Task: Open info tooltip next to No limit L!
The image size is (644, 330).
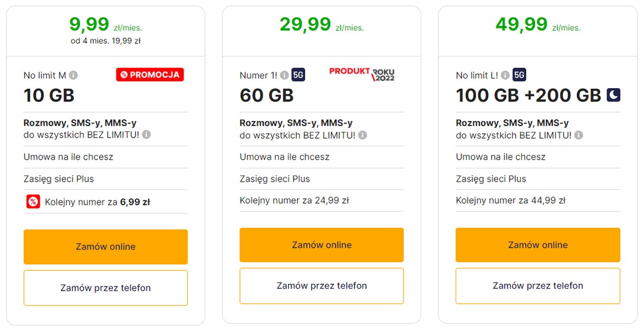Action: tap(505, 75)
